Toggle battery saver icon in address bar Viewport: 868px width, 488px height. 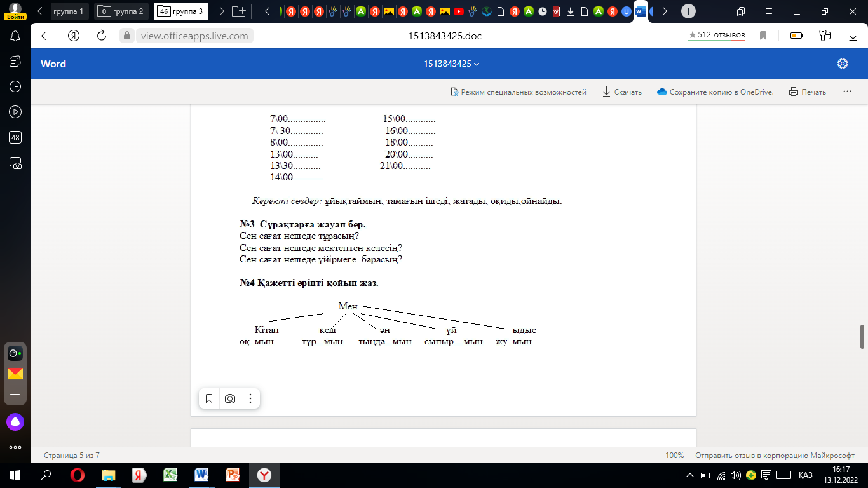[x=797, y=36]
